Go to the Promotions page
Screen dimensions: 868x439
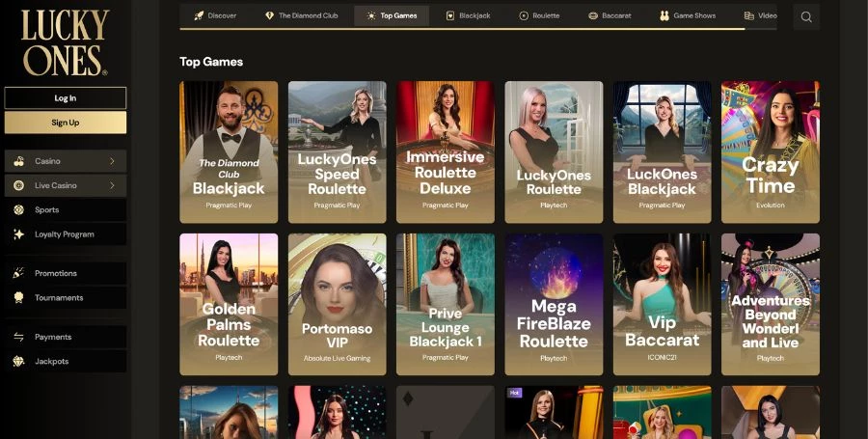pos(66,273)
